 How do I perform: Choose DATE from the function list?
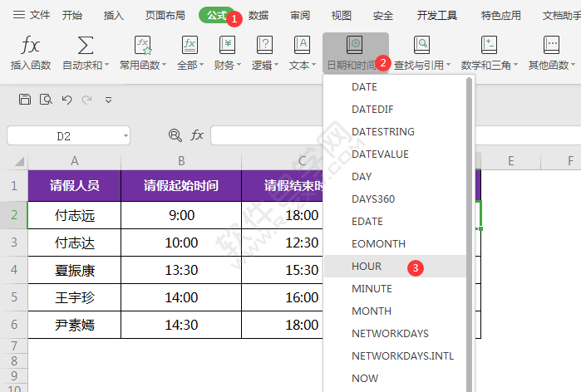pyautogui.click(x=395, y=87)
